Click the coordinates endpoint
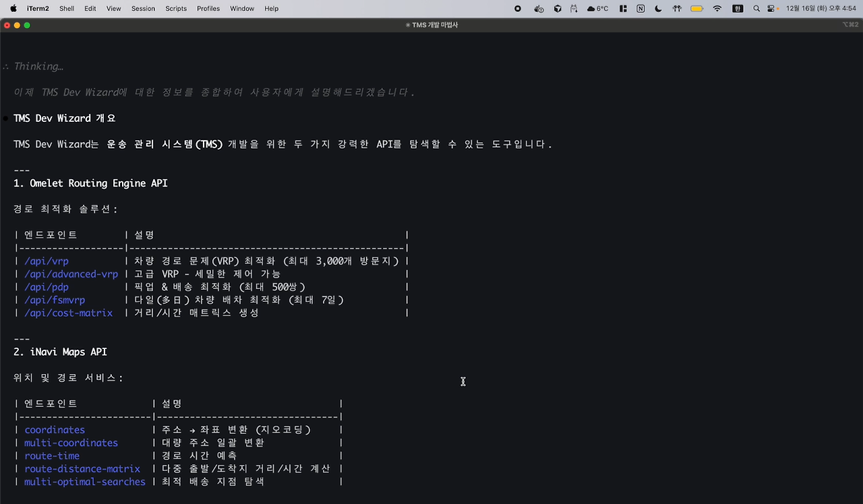Screen dimensions: 863x504 [x=55, y=430]
